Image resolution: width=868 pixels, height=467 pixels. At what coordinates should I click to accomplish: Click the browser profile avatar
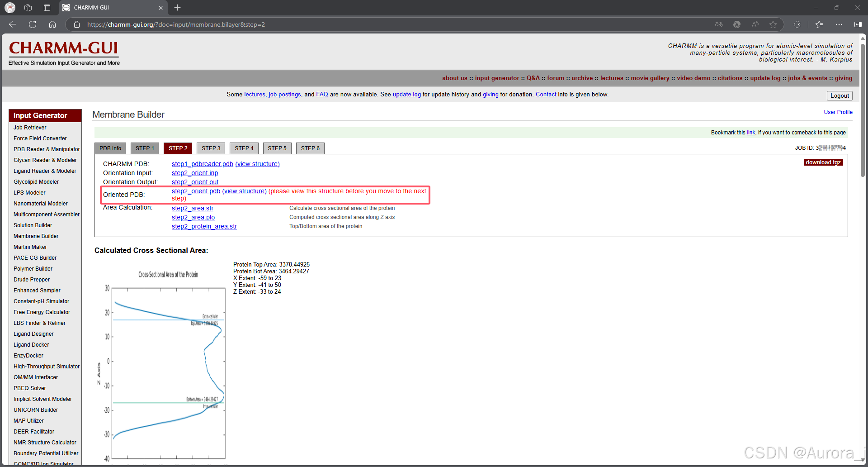[x=10, y=8]
